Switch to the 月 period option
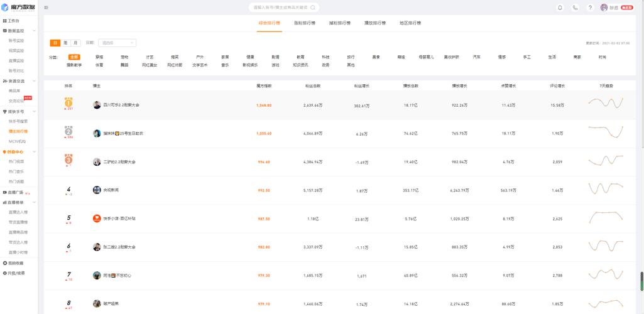Viewport: 644px width, 314px height. click(75, 43)
